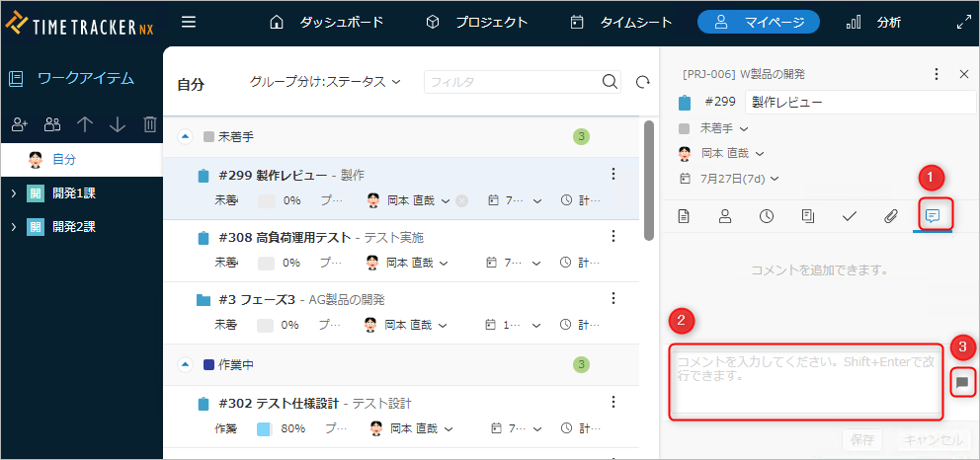Open the date dropdown on the #308 row
980x460 pixels.
tap(536, 263)
